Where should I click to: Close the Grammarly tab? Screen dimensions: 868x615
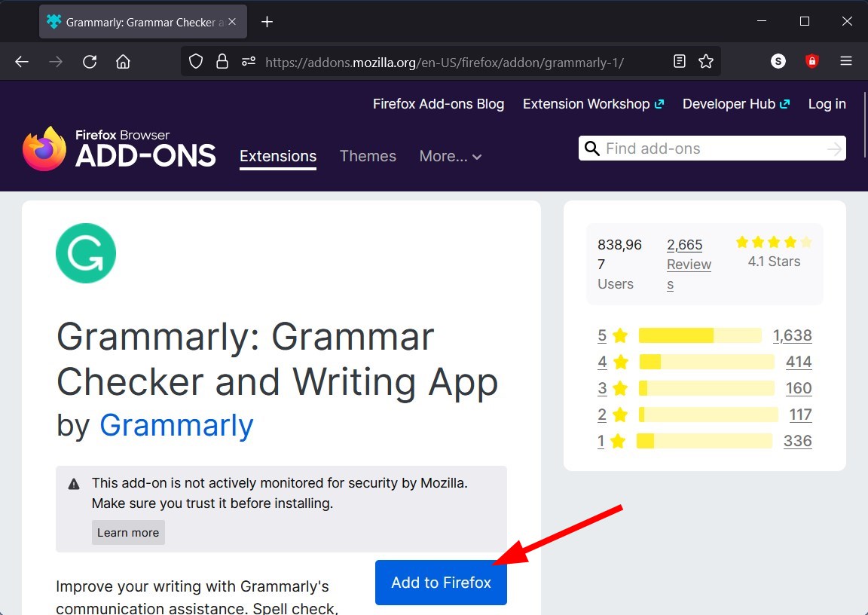[233, 22]
